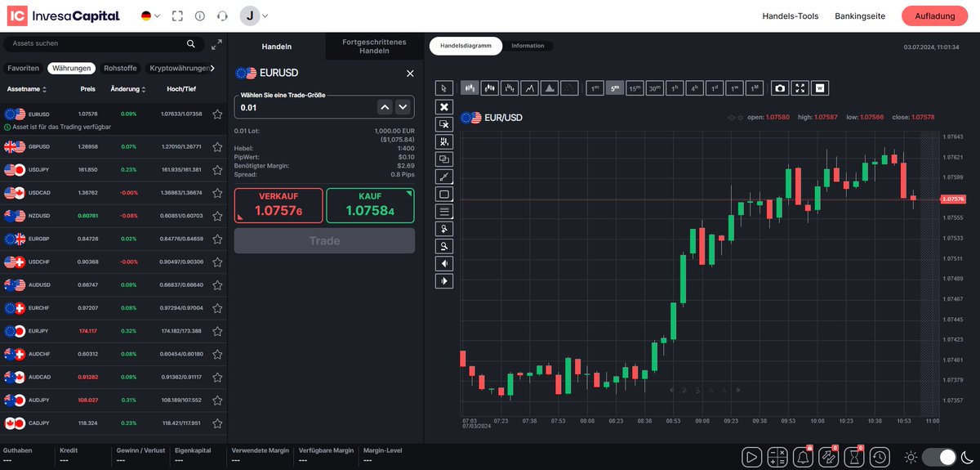Expand the asset list panel
980x470 pixels.
(216, 45)
